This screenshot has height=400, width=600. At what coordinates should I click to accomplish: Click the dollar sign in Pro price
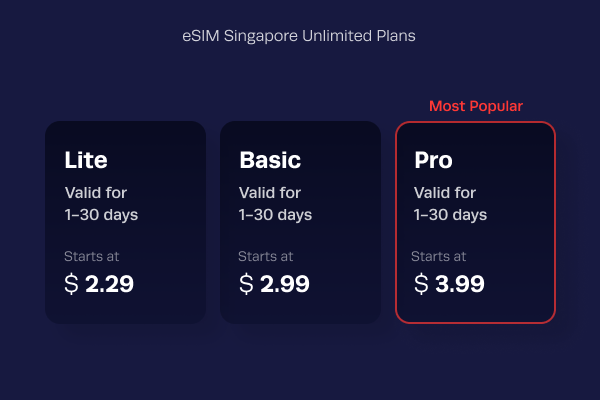(421, 284)
